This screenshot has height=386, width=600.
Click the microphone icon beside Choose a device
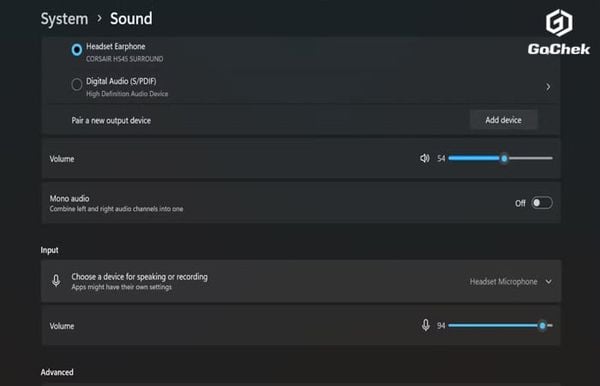pos(56,281)
